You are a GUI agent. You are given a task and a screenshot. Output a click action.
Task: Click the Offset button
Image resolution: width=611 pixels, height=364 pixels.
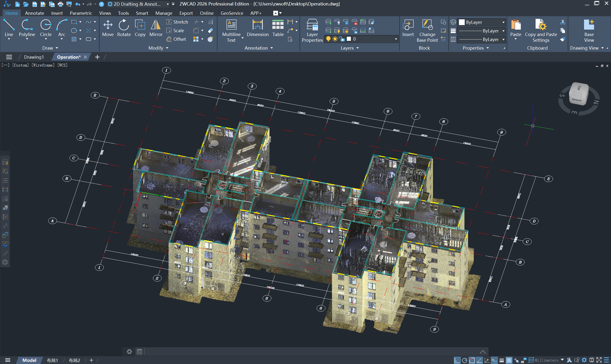point(176,39)
